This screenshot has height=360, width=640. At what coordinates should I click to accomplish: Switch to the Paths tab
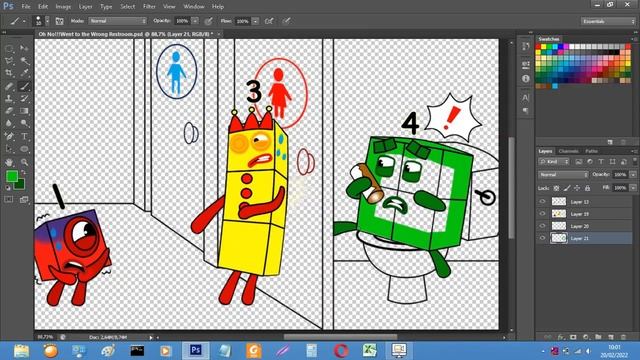pos(591,151)
